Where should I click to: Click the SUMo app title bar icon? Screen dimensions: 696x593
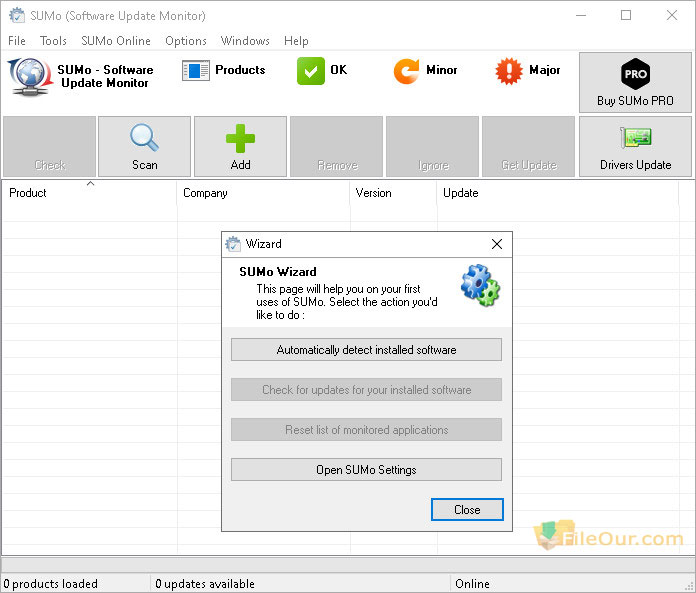click(17, 15)
